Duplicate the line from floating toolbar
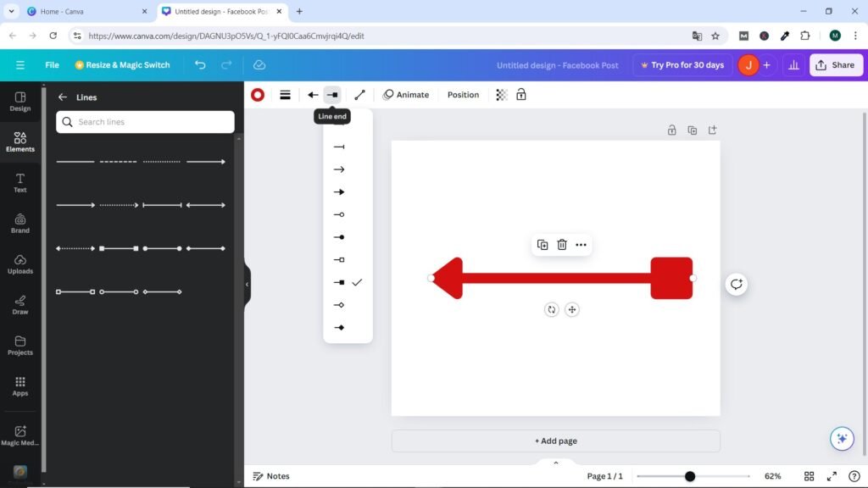The image size is (868, 488). 542,245
